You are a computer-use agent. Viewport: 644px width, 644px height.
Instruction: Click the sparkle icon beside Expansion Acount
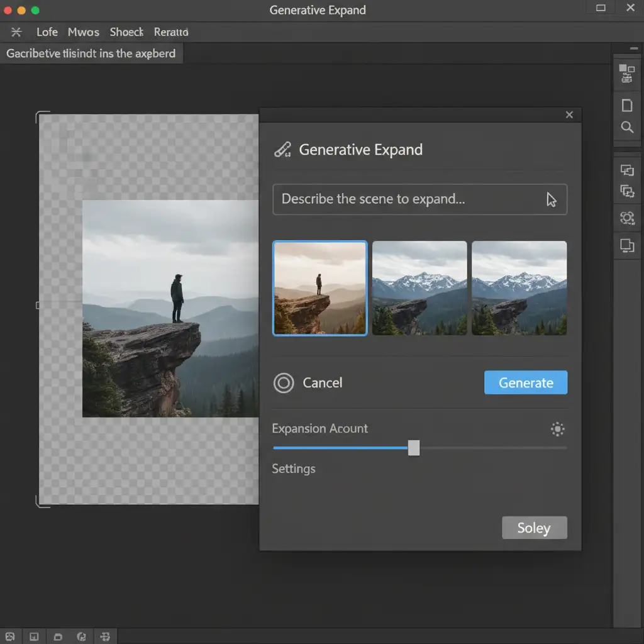[557, 429]
